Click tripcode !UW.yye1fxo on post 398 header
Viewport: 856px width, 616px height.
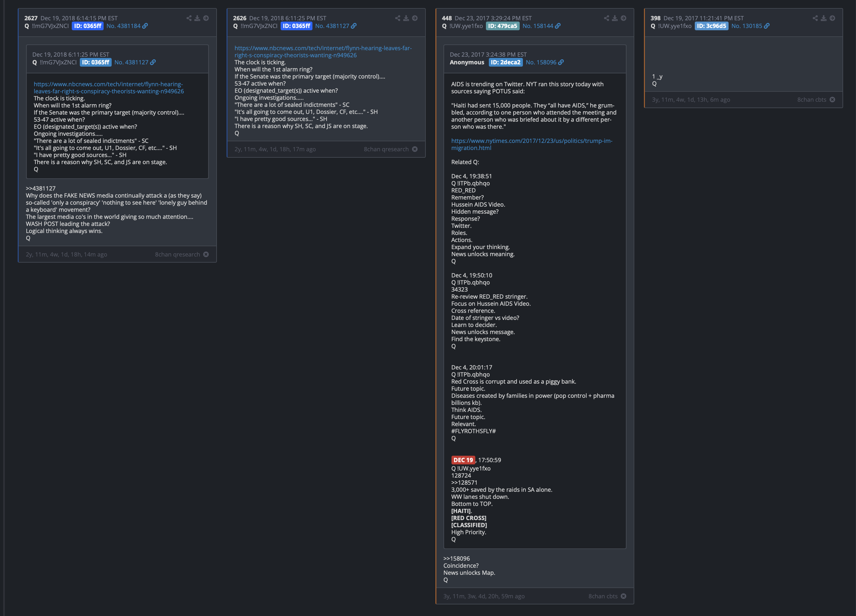pyautogui.click(x=675, y=26)
